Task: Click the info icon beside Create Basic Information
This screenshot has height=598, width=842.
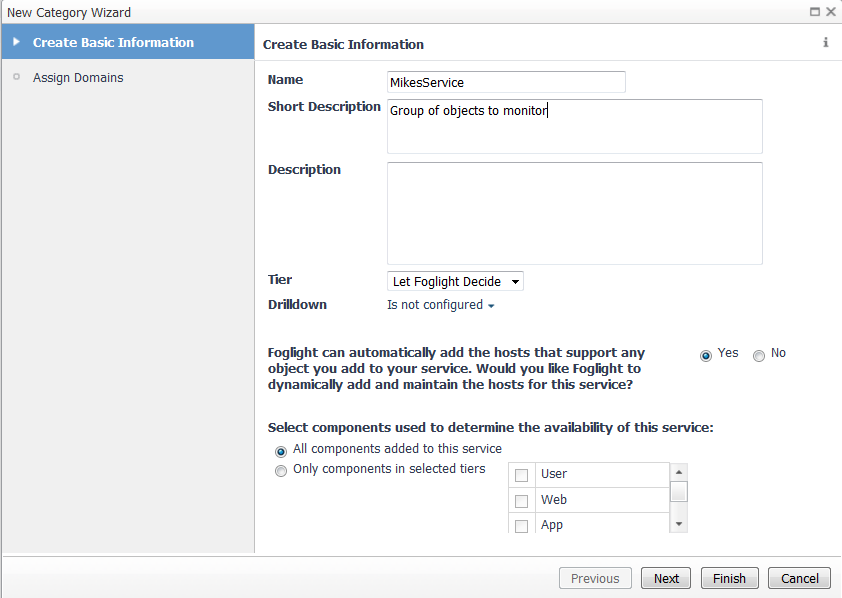Action: tap(825, 42)
